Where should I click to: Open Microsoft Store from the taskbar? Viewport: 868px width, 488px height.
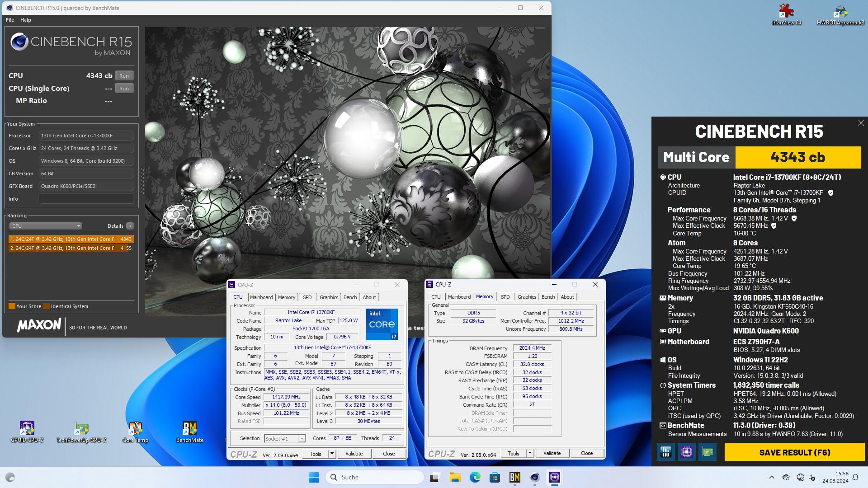495,477
